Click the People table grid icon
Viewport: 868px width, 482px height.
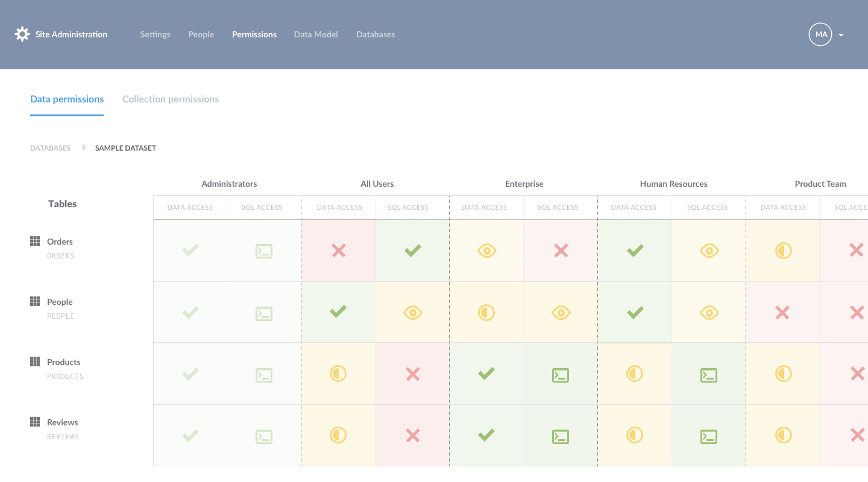pyautogui.click(x=35, y=301)
